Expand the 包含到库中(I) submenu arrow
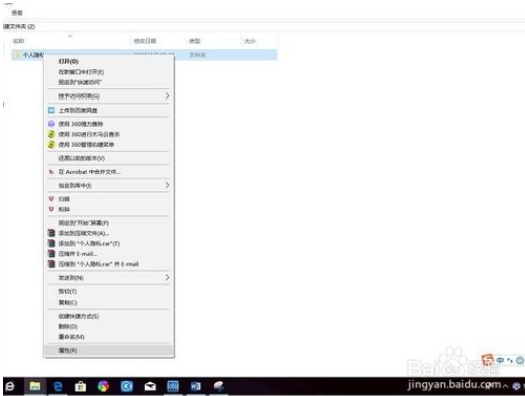Viewport: 525px width, 396px height. (167, 185)
